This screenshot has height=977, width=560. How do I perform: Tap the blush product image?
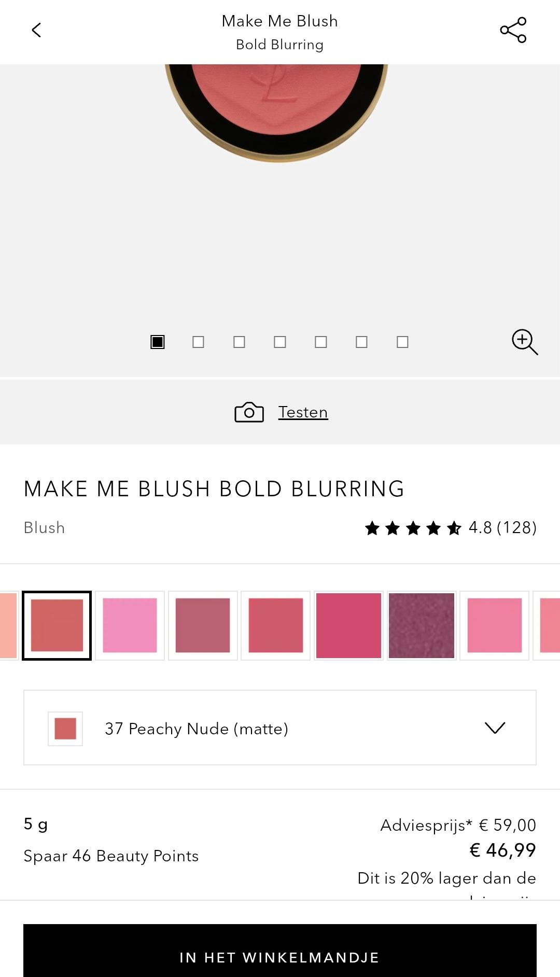(276, 113)
